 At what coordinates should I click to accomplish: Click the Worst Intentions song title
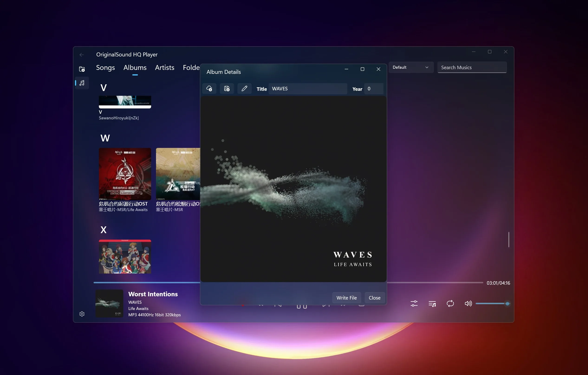[153, 294]
